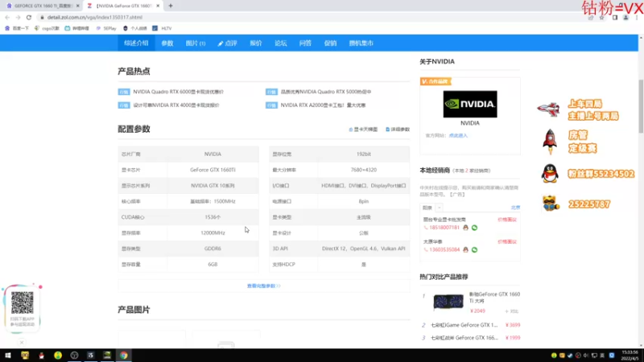
Task: Open the 点评 tab with pencil icon
Action: pos(227,43)
